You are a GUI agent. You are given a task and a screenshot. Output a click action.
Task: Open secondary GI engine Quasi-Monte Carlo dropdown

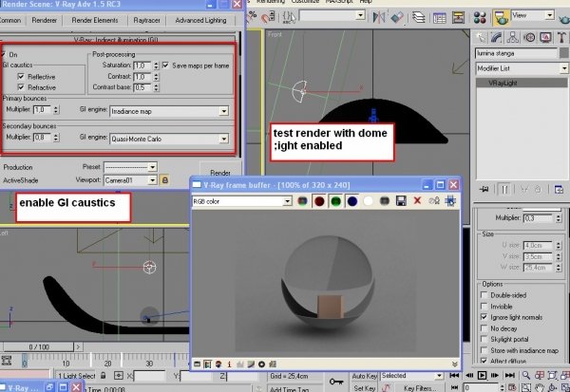224,139
